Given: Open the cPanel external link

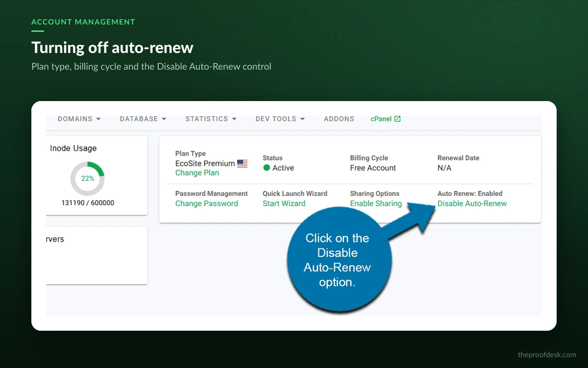Looking at the screenshot, I should pos(386,119).
